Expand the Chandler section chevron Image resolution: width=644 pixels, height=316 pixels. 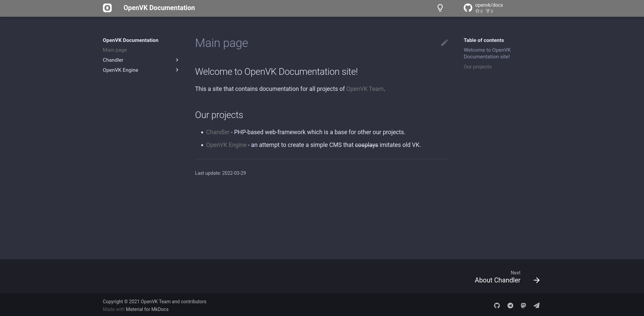tap(177, 60)
